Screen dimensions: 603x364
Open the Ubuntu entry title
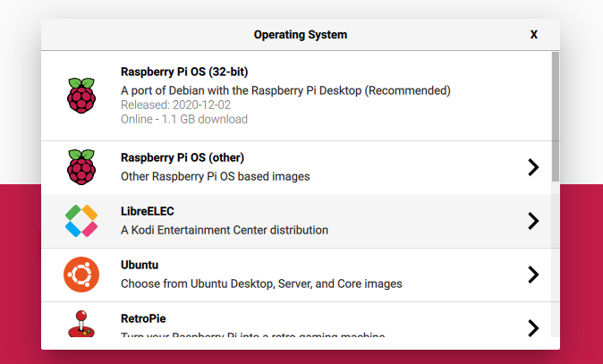coord(140,265)
